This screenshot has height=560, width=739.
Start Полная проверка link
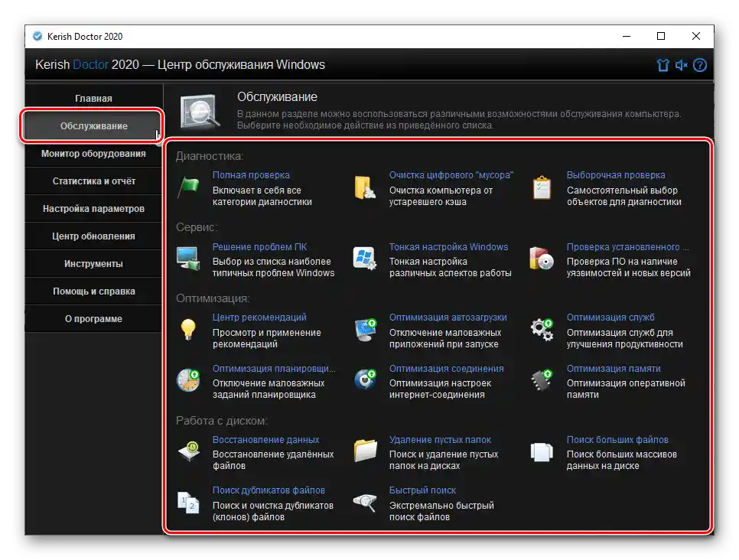(251, 175)
